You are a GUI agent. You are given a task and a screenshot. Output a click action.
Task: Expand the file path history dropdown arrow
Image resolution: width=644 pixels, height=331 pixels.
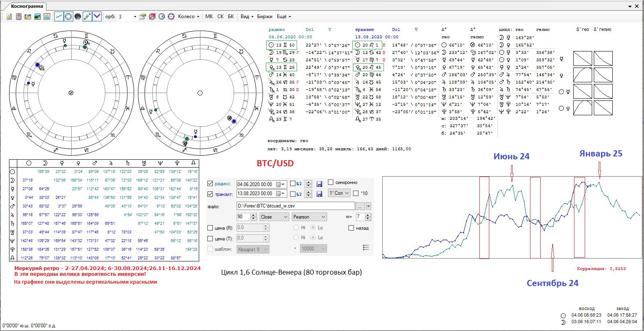point(368,206)
